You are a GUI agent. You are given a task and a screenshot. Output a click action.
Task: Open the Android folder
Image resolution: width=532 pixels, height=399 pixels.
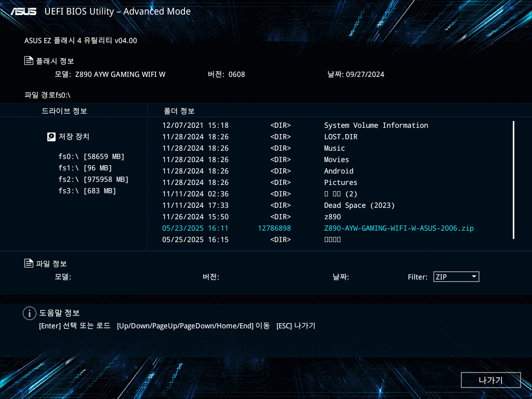339,171
